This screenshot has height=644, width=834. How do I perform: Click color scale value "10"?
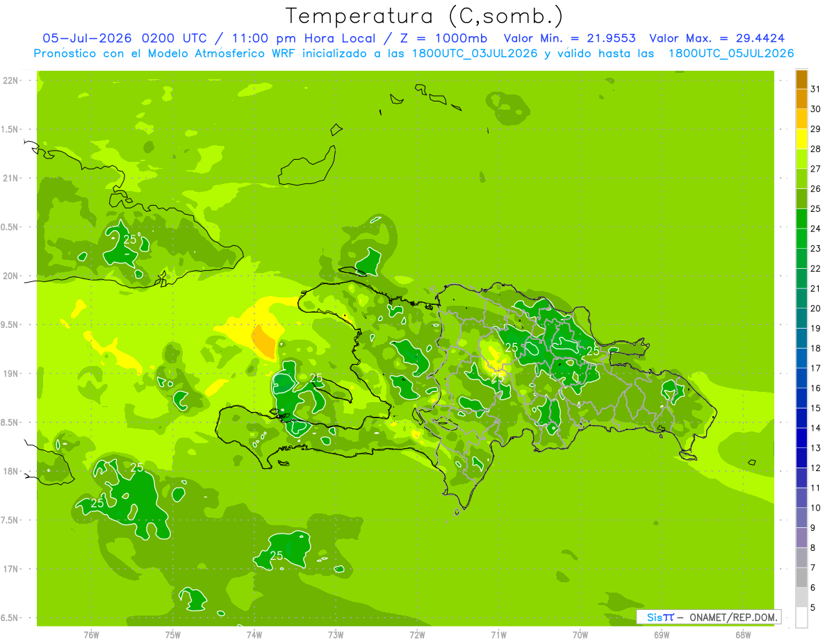point(816,508)
